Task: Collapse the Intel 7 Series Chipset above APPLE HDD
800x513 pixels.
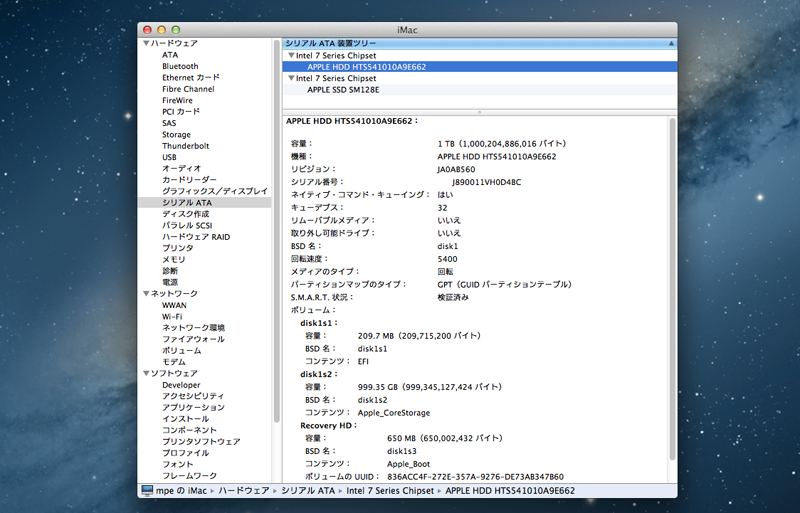Action: click(290, 56)
